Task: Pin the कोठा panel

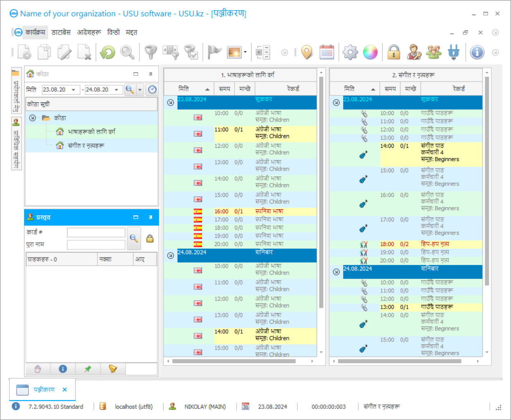Action: tap(151, 74)
